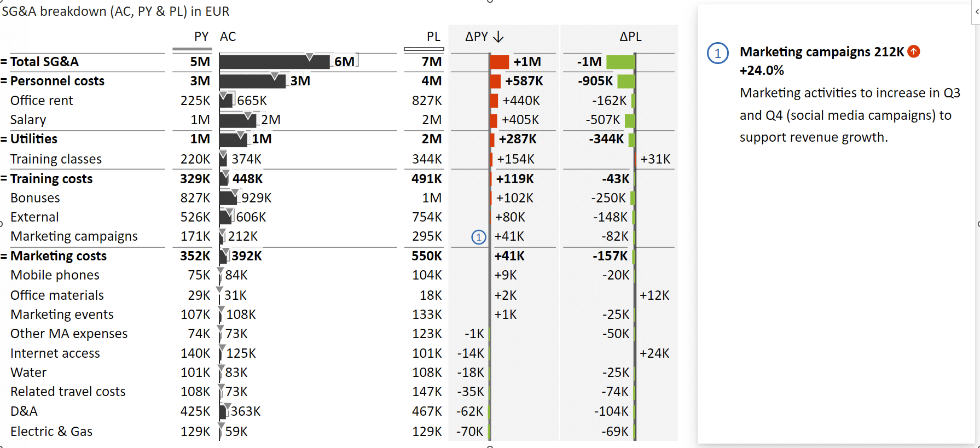
Task: Click the PY triangle marker on Salary bar
Action: (x=248, y=115)
